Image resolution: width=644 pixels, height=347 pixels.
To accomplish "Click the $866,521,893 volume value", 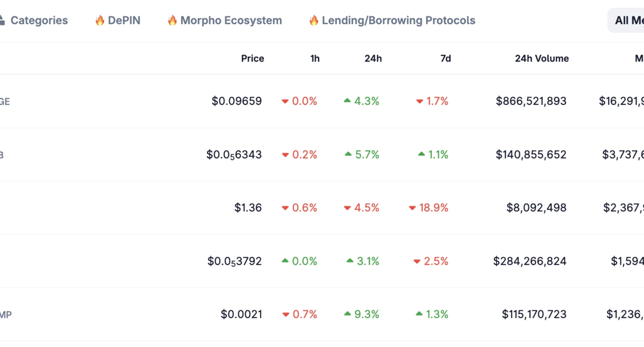I will pyautogui.click(x=531, y=101).
